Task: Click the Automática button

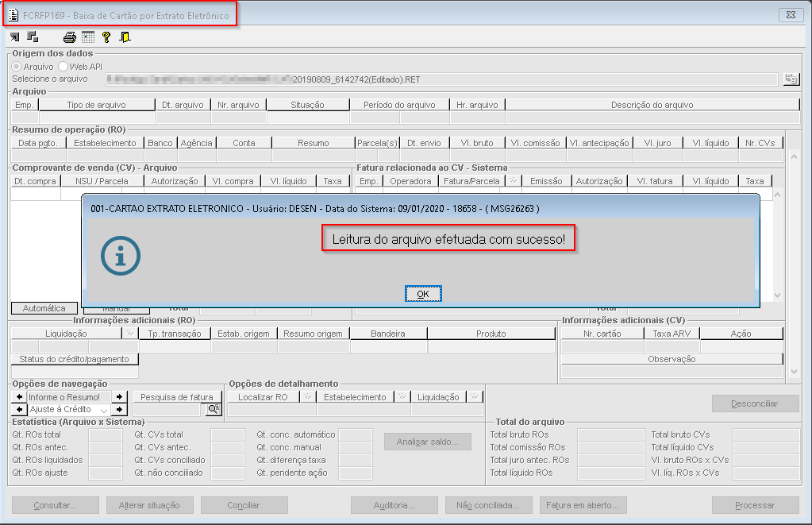Action: pyautogui.click(x=44, y=308)
